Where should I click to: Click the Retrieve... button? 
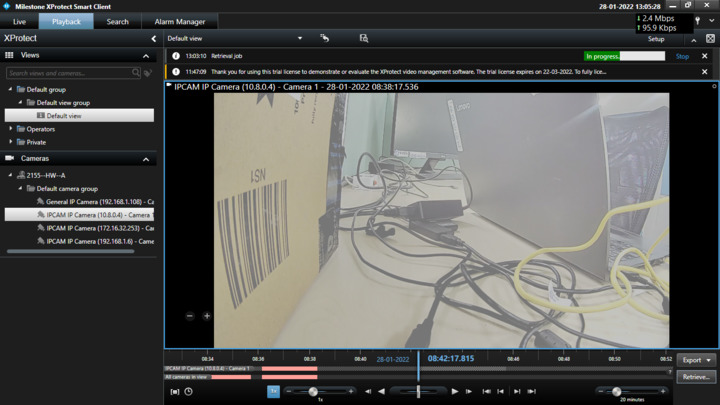[695, 377]
